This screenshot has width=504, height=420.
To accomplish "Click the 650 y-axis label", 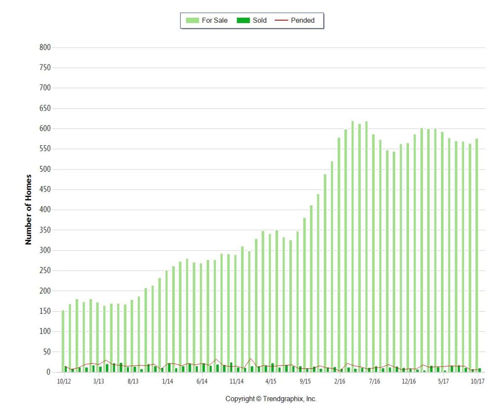I will tap(45, 108).
